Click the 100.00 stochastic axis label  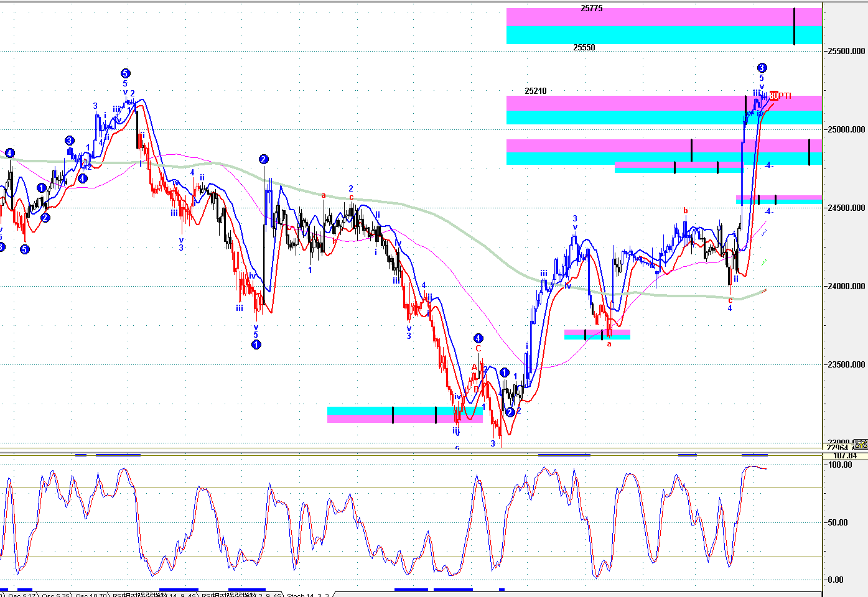coord(840,465)
